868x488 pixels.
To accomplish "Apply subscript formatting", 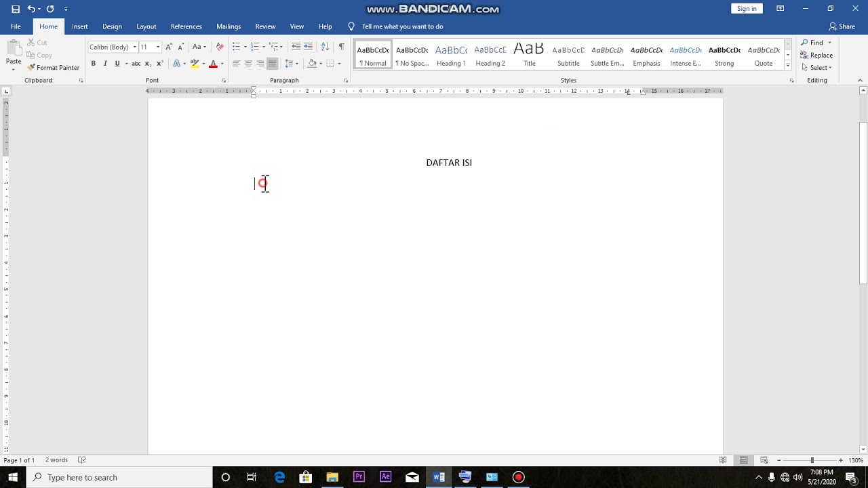I will coord(148,64).
